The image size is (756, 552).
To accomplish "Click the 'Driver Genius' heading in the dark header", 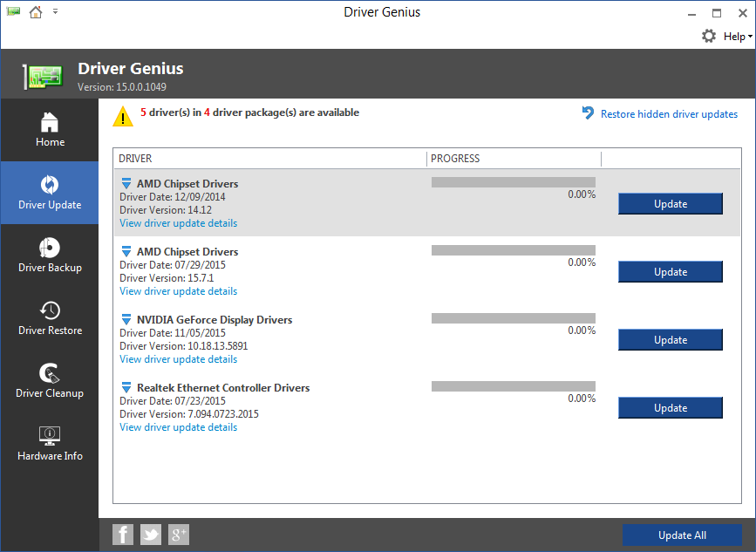I will click(131, 69).
